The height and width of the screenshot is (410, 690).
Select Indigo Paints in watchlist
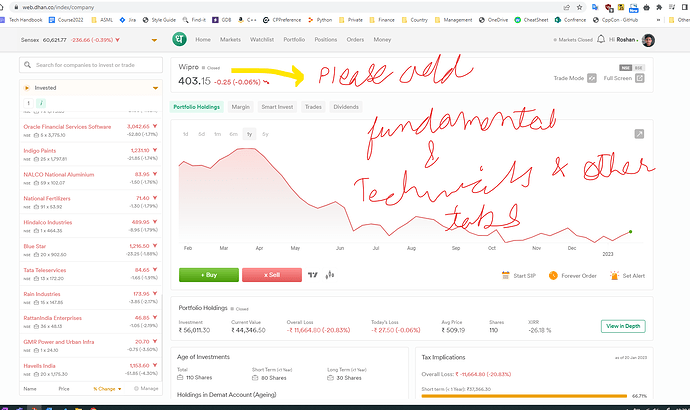point(91,154)
